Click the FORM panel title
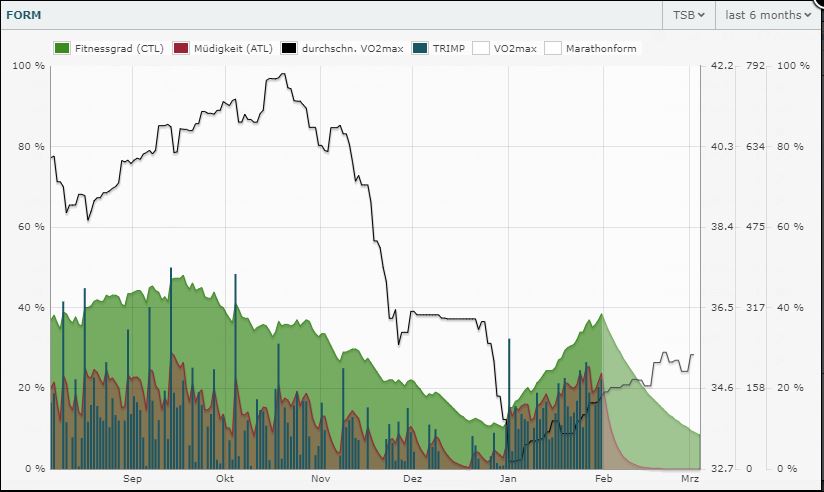 click(x=24, y=15)
